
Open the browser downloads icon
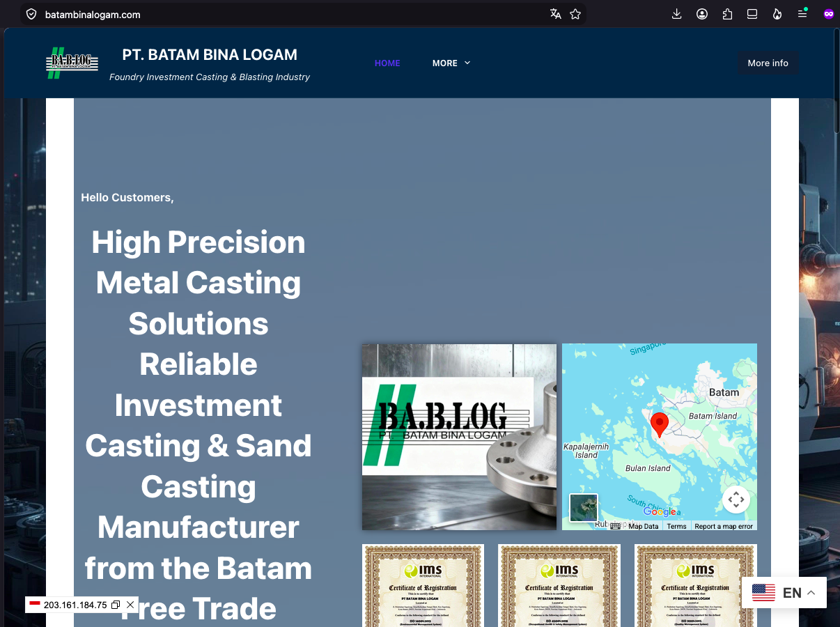click(676, 14)
